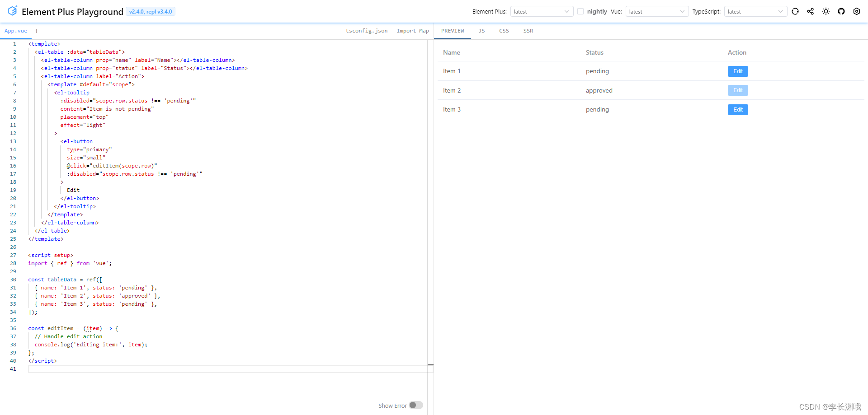Select the PREVIEW output tab
The image size is (868, 415).
point(453,31)
